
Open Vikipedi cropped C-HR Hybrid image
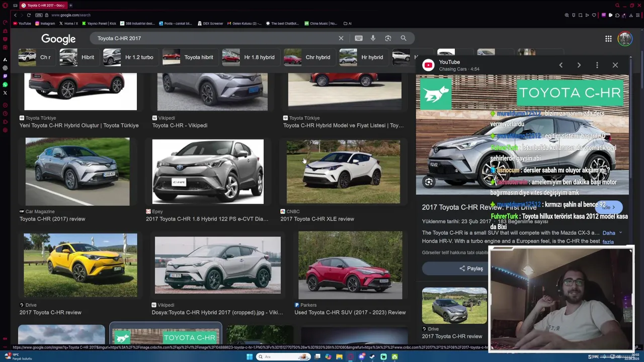[x=217, y=265]
